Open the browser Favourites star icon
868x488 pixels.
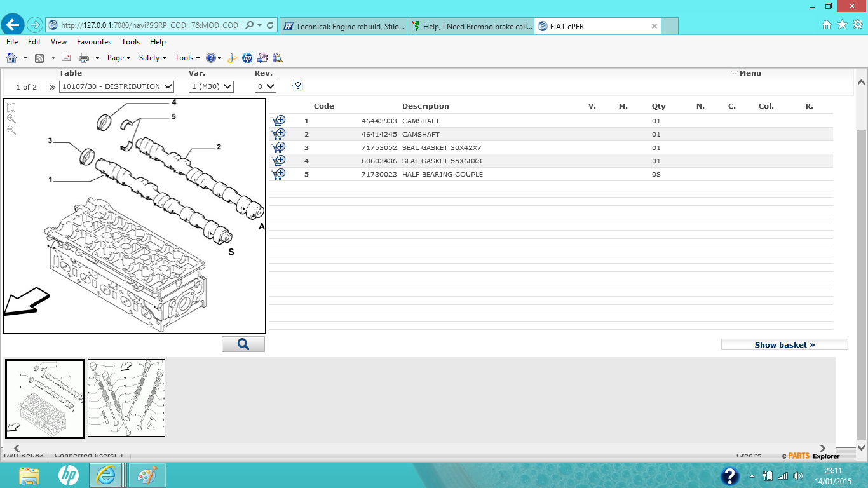coord(842,25)
